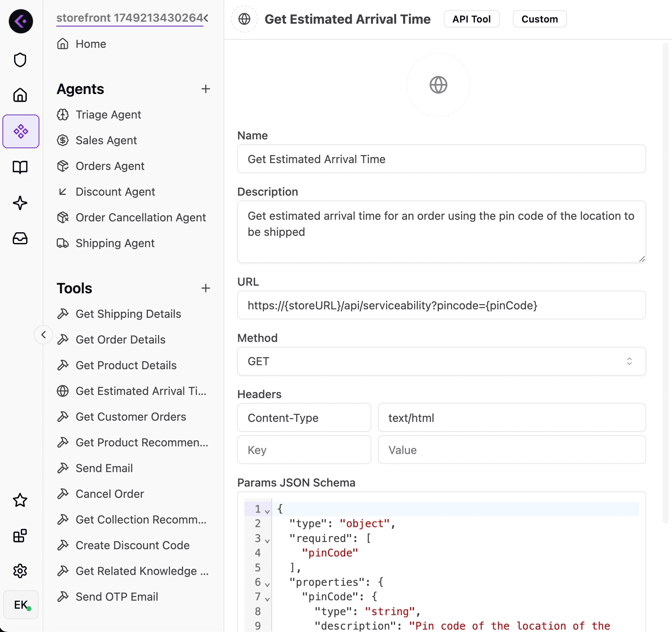
Task: Open the EK user avatar menu
Action: click(x=21, y=605)
